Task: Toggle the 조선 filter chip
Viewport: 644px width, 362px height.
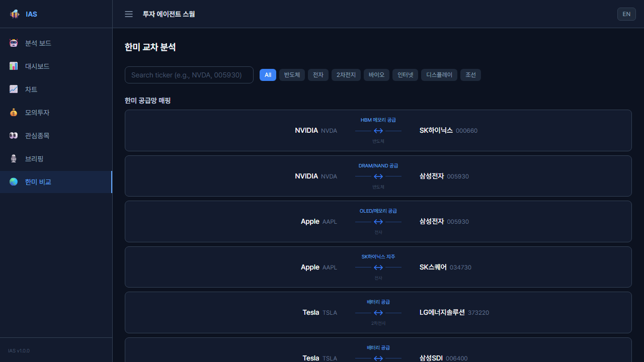Action: (470, 74)
